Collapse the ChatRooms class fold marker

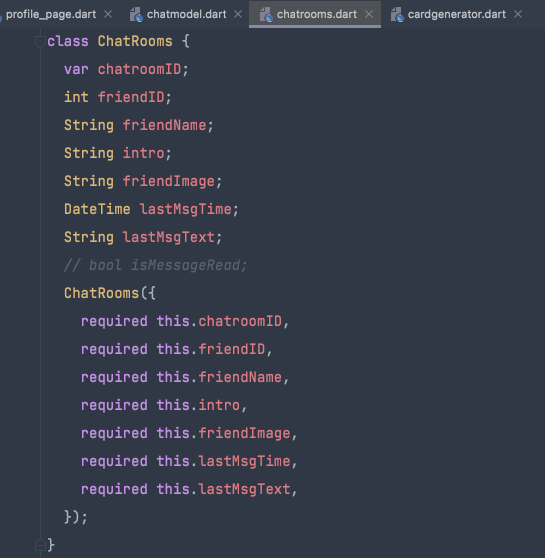click(x=40, y=41)
